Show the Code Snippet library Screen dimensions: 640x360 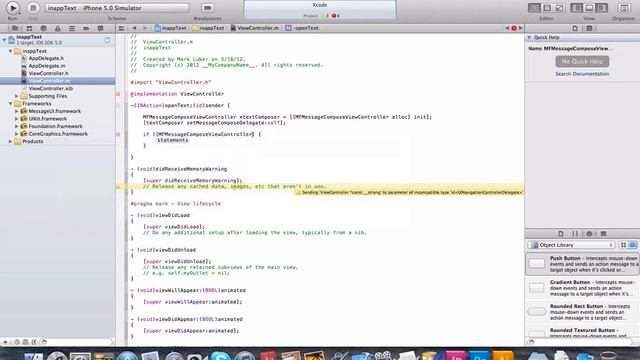pyautogui.click(x=575, y=233)
